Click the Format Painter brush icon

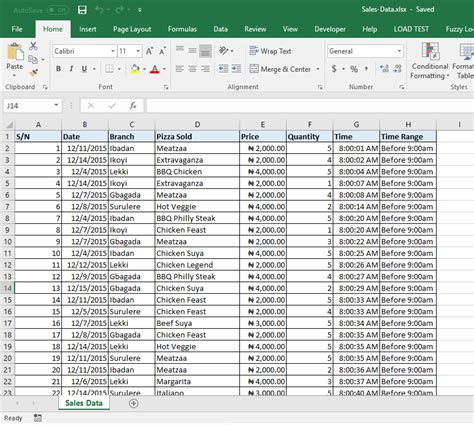pyautogui.click(x=33, y=72)
